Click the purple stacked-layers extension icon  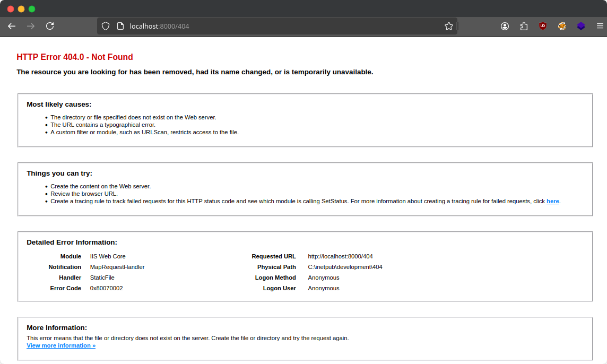580,25
